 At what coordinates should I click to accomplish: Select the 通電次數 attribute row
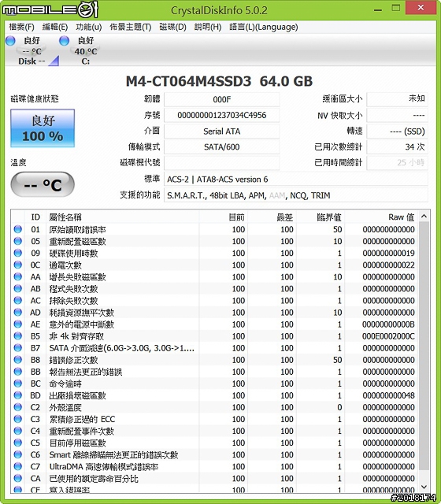[215, 265]
